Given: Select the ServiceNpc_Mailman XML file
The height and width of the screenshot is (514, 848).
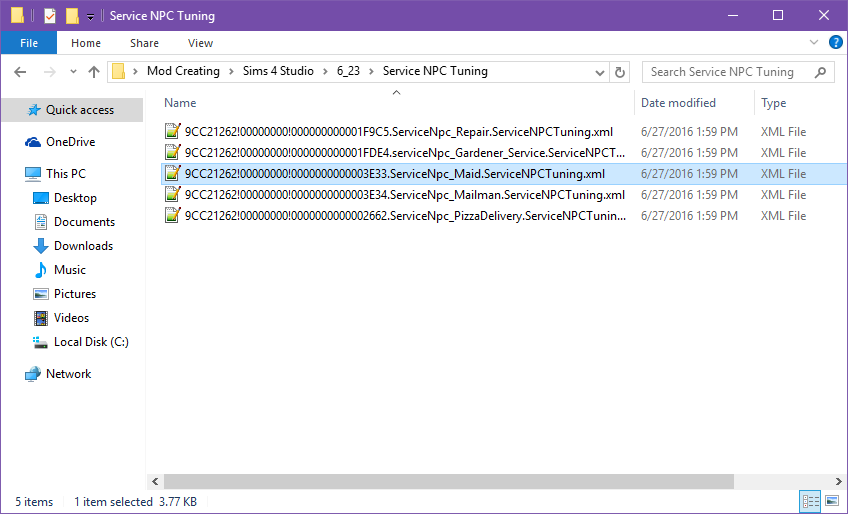Looking at the screenshot, I should coord(405,195).
